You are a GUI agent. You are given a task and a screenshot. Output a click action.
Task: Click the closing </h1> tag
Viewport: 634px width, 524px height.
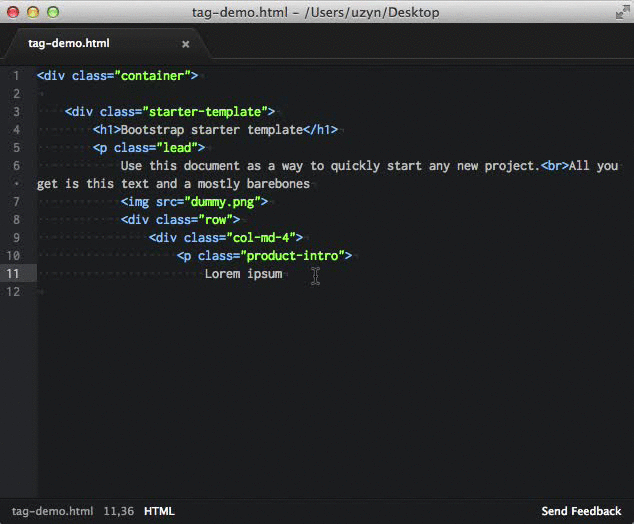tap(320, 130)
